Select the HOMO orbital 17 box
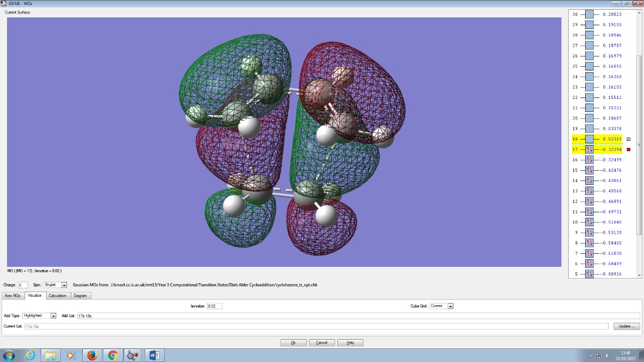Image resolution: width=644 pixels, height=362 pixels. coord(589,150)
